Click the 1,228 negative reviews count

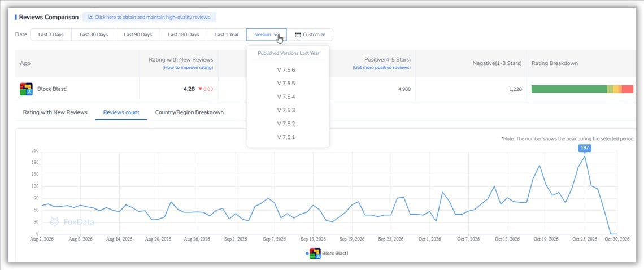pyautogui.click(x=515, y=89)
